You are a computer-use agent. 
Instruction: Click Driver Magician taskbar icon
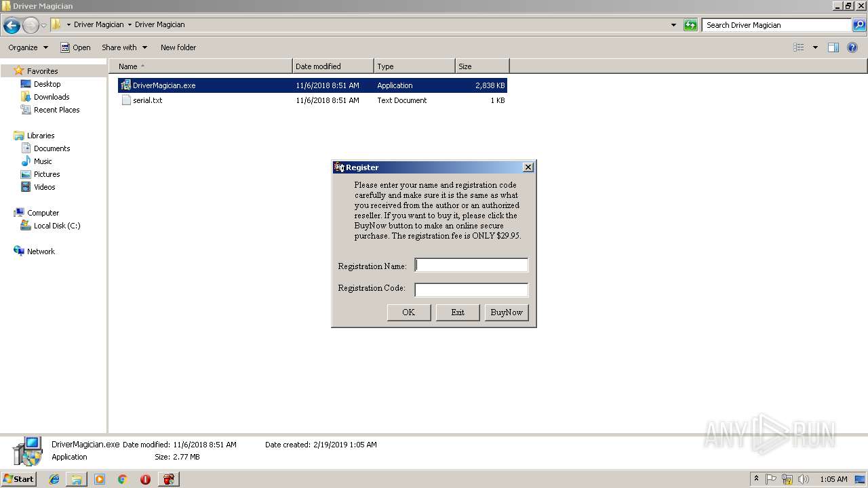(168, 479)
